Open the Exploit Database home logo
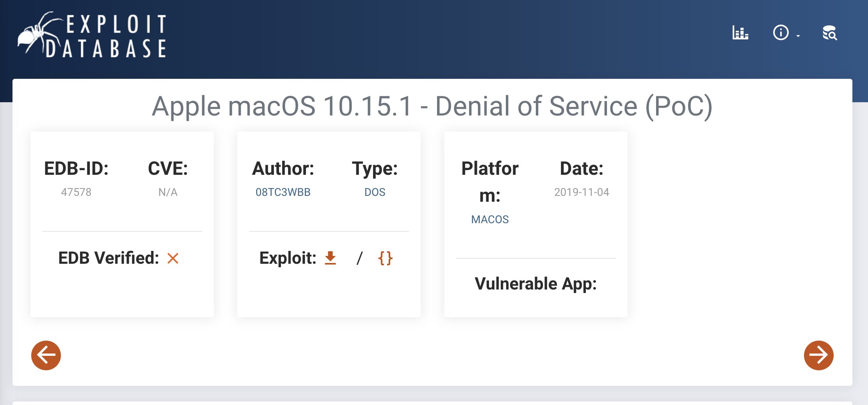The image size is (868, 405). [x=92, y=35]
